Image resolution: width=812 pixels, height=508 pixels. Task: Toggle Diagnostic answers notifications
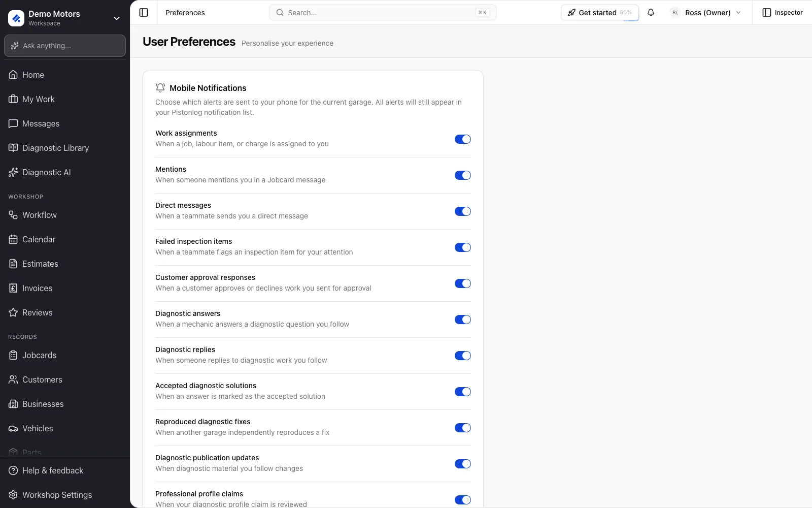click(x=463, y=320)
